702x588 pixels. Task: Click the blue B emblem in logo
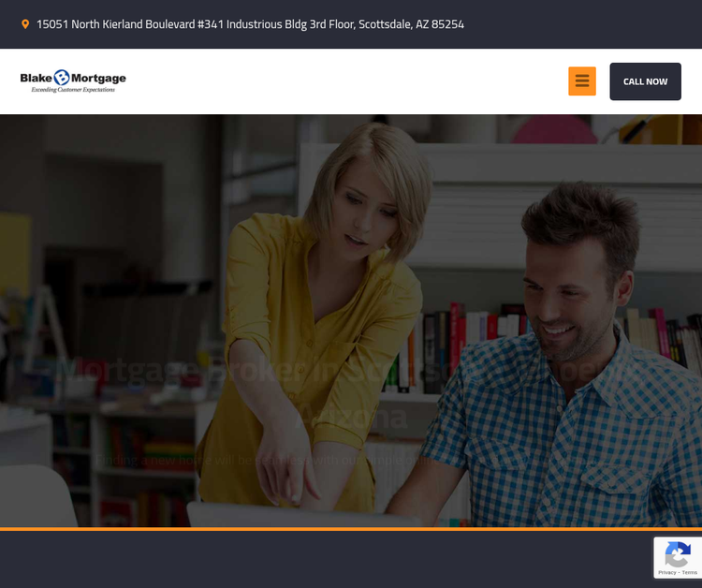click(x=62, y=78)
